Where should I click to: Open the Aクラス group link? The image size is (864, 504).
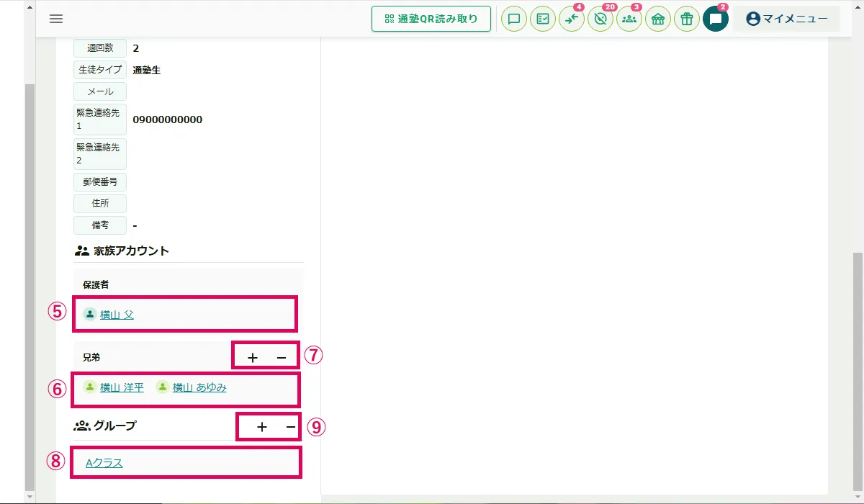104,463
